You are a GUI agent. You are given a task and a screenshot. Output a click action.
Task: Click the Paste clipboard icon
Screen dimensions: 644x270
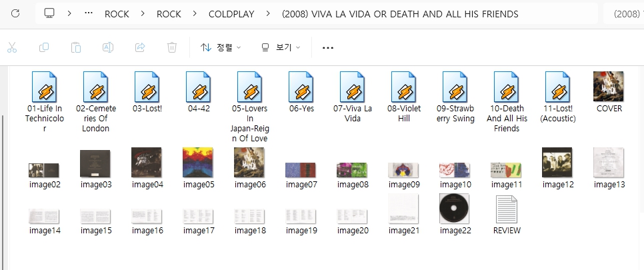[x=76, y=47]
